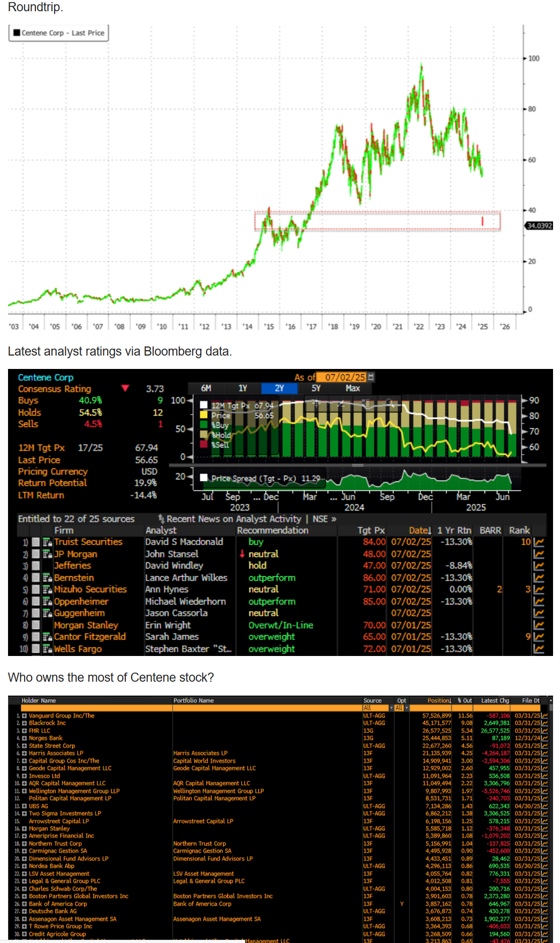560x943 pixels.
Task: Tick the checkbox on JP Morgan row
Action: [x=36, y=554]
